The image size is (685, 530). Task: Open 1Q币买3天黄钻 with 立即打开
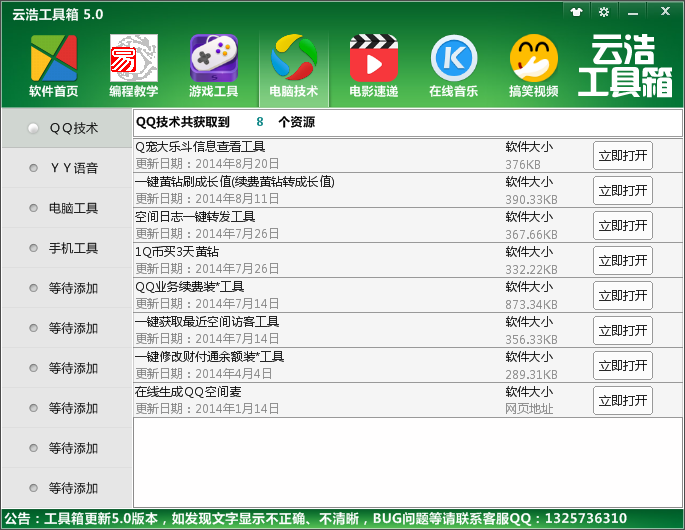[x=623, y=260]
